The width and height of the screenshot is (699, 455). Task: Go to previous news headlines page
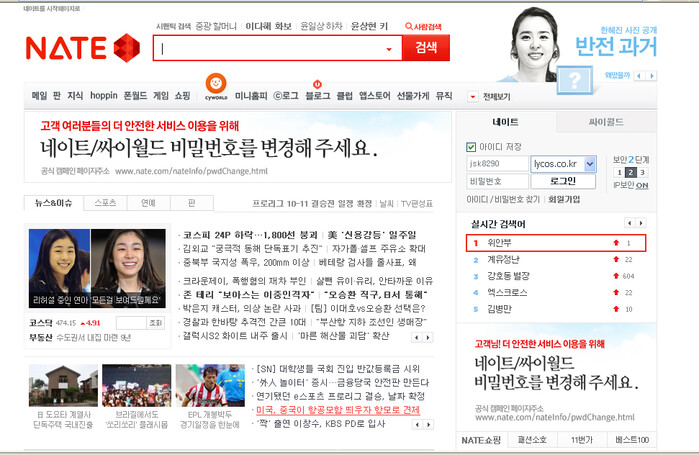(416, 337)
